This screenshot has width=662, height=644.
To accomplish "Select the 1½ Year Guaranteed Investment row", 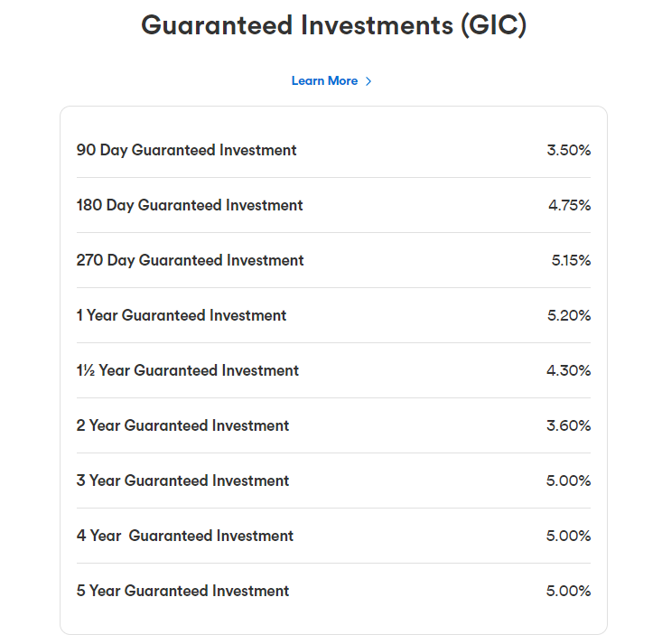I will [x=188, y=370].
